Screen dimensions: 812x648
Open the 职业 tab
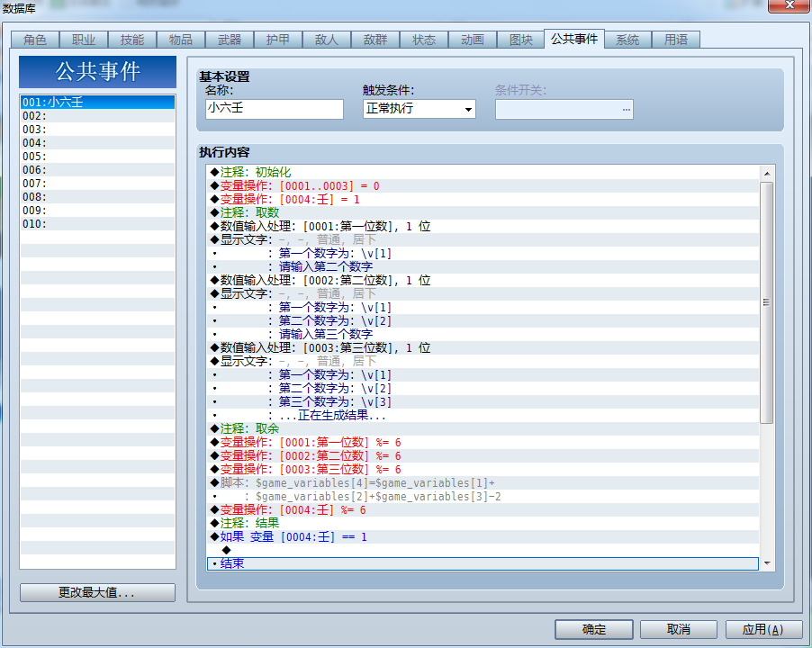point(84,40)
